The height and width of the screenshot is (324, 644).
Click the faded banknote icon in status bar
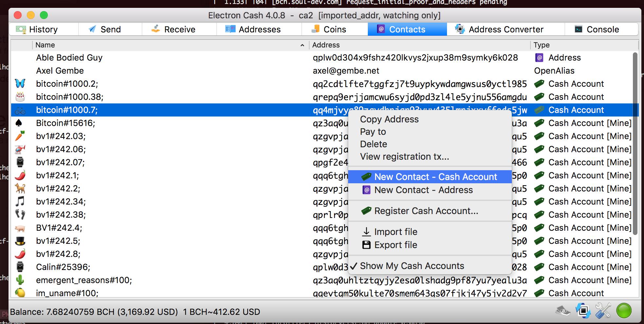pyautogui.click(x=563, y=311)
